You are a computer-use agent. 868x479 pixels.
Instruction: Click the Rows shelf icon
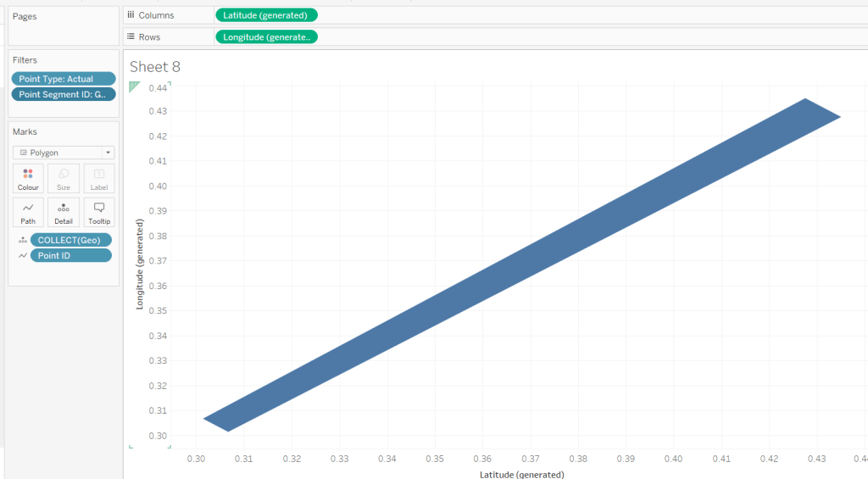coord(131,36)
